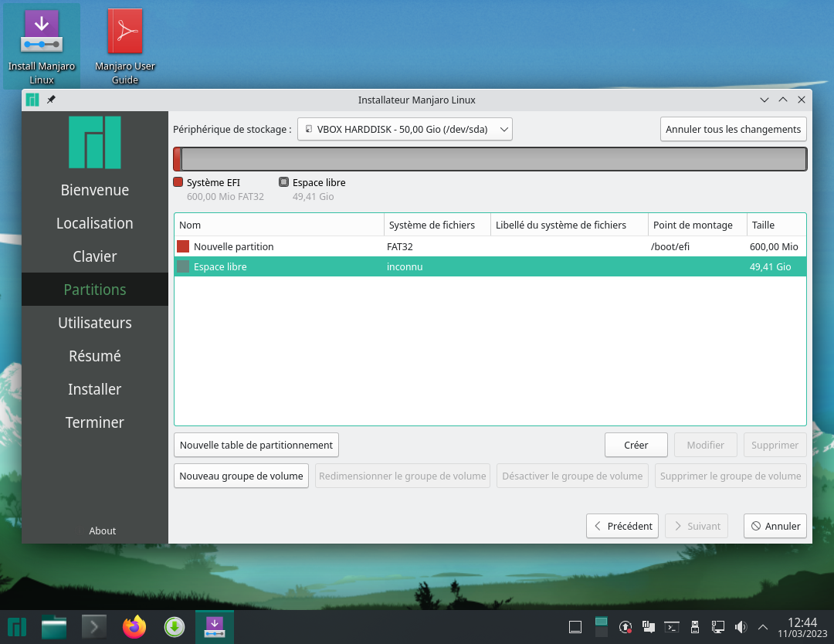The image size is (834, 644).
Task: Expand hidden system tray icons
Action: (763, 627)
